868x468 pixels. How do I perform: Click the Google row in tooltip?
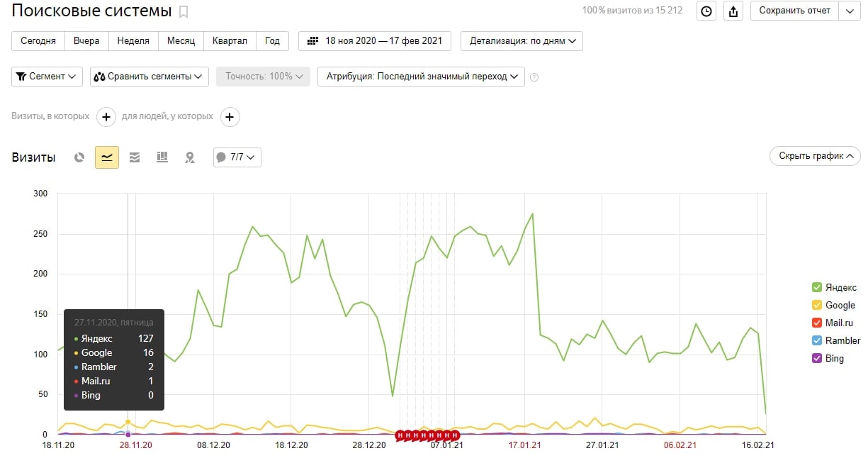[113, 353]
